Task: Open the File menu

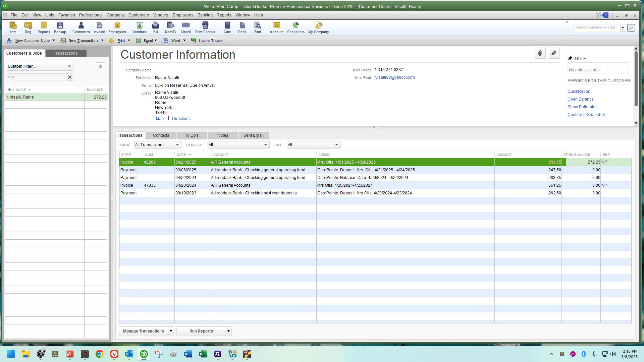Action: pyautogui.click(x=14, y=15)
